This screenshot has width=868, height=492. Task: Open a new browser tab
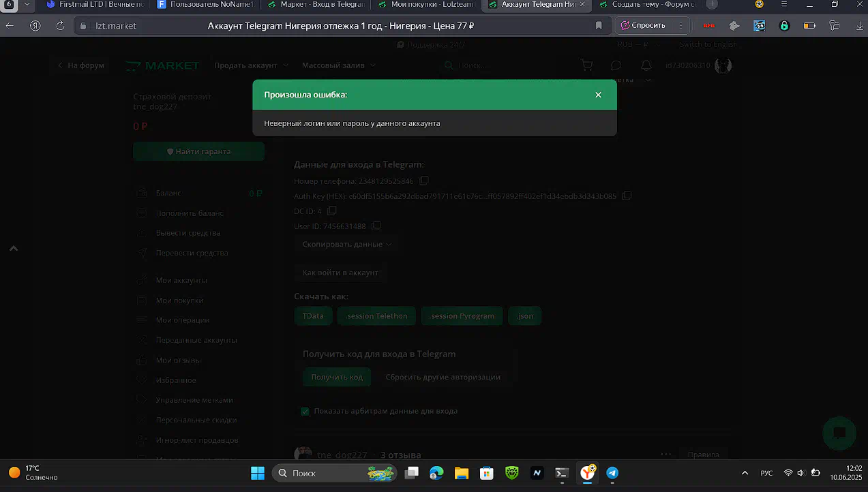(712, 4)
